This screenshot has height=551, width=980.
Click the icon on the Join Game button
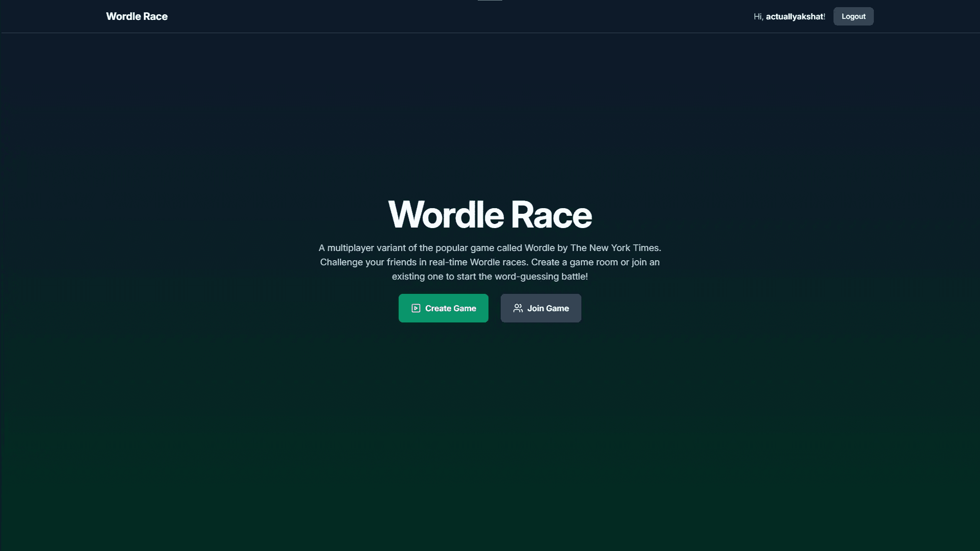[x=518, y=308]
